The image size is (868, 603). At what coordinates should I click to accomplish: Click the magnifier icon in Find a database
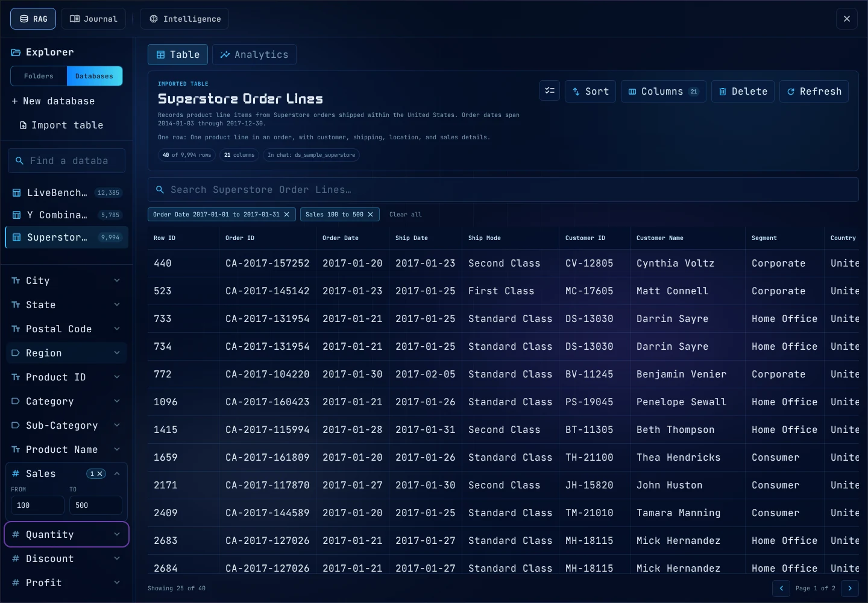[x=19, y=160]
